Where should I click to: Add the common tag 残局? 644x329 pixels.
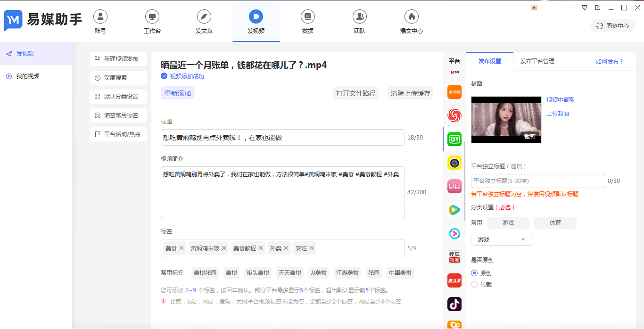coord(374,273)
